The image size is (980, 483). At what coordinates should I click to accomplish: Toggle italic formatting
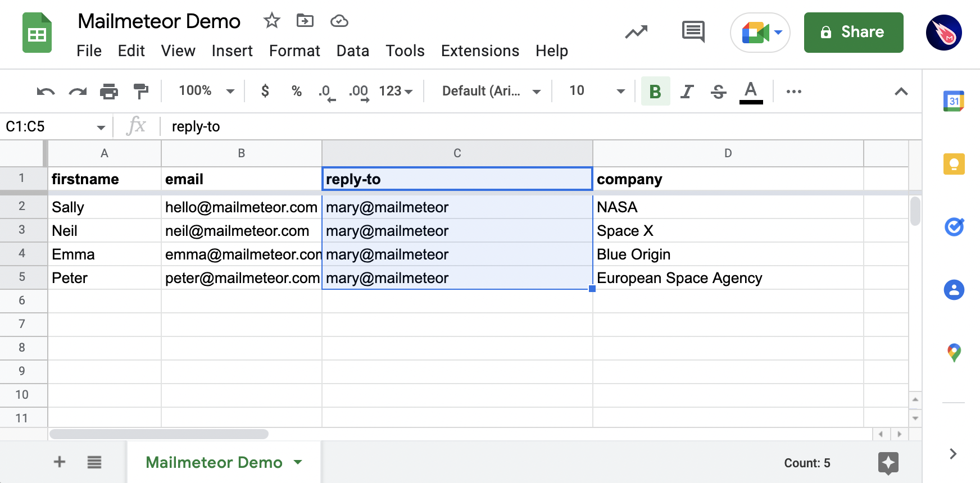[687, 91]
